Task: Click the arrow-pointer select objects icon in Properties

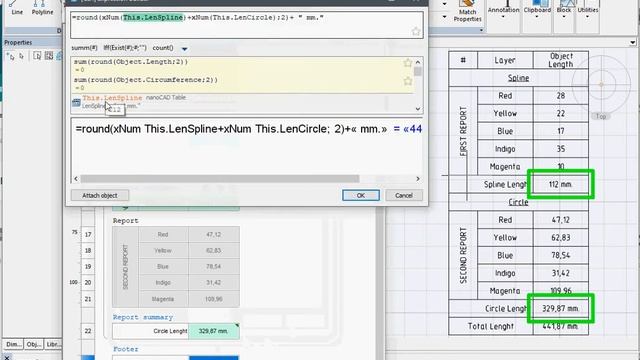Action: [22, 56]
